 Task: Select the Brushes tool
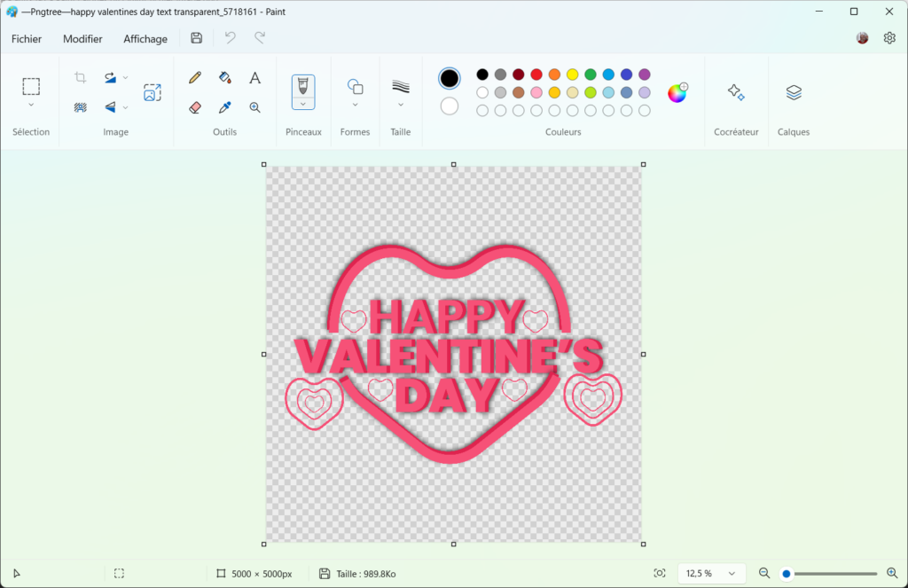tap(303, 86)
